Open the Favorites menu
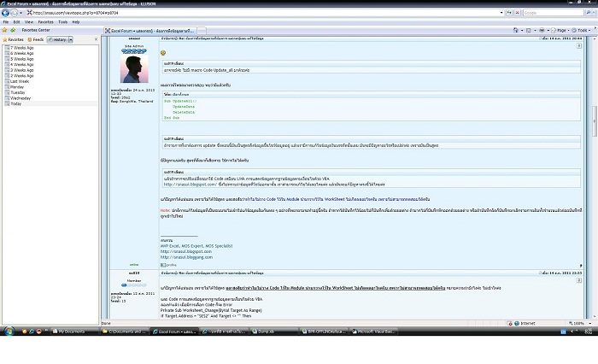The image size is (598, 364). 45,21
